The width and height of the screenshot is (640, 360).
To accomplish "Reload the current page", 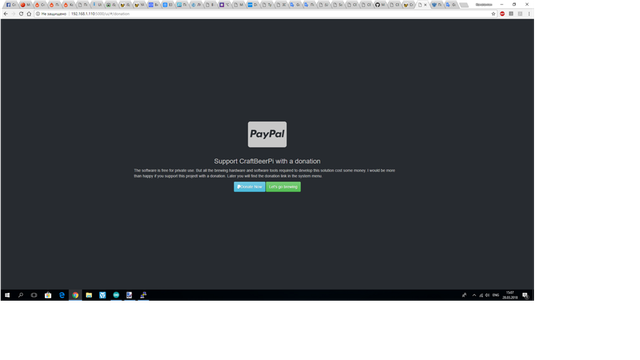I will click(x=21, y=13).
